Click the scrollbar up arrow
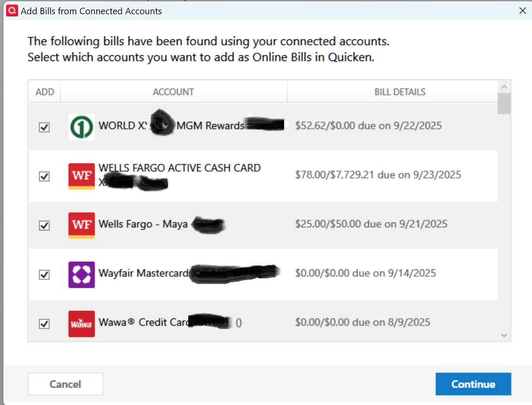The height and width of the screenshot is (405, 532). click(504, 86)
